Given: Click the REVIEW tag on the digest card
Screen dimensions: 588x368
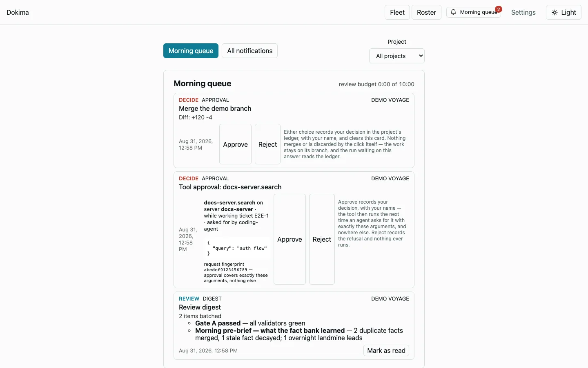Looking at the screenshot, I should (x=189, y=298).
